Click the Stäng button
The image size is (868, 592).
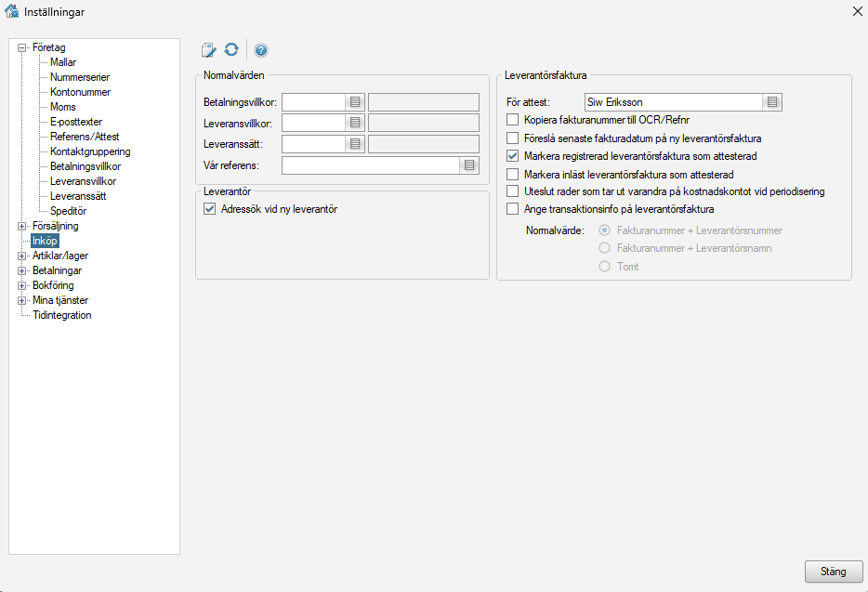[x=833, y=572]
